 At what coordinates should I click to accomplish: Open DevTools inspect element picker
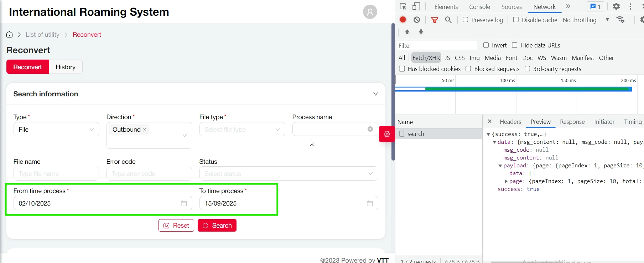pos(403,7)
